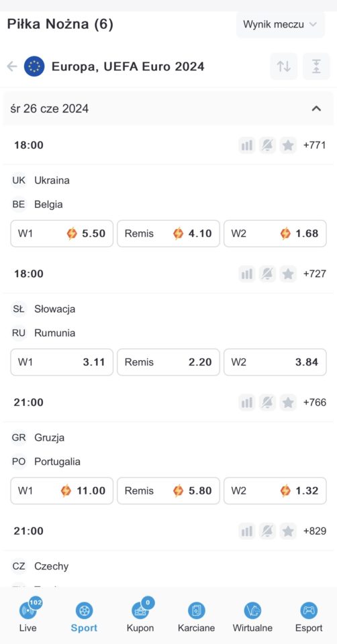Image resolution: width=337 pixels, height=644 pixels.
Task: Open the Gruzja vs Portugalia statistics icon
Action: 247,402
